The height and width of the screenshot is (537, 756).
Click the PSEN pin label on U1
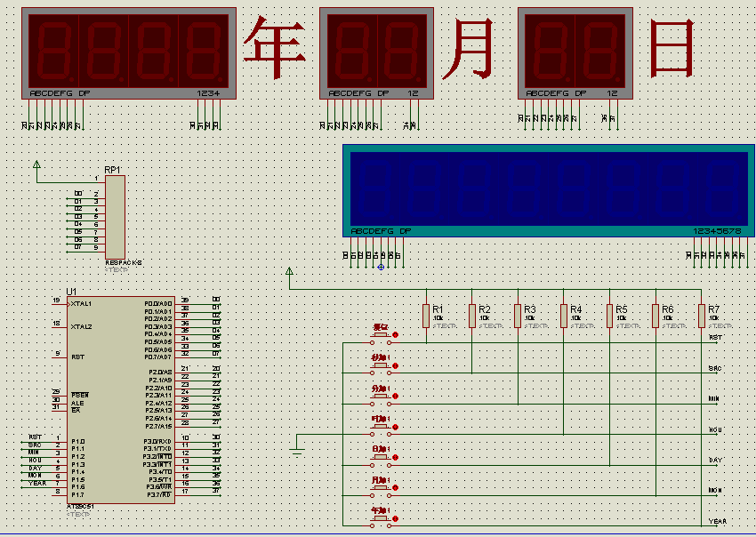pyautogui.click(x=80, y=395)
